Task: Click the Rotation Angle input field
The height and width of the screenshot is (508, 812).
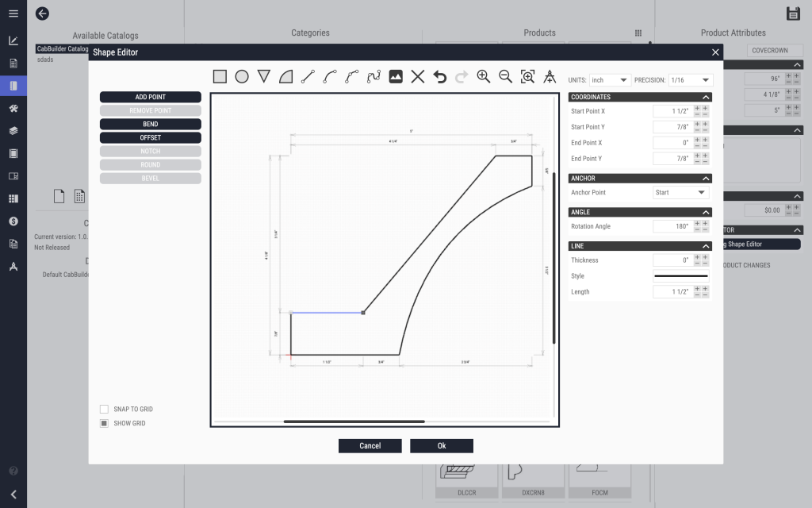Action: click(672, 226)
